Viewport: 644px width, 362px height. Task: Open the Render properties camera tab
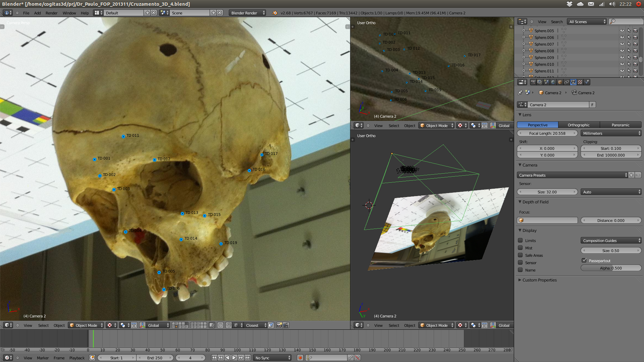(533, 82)
